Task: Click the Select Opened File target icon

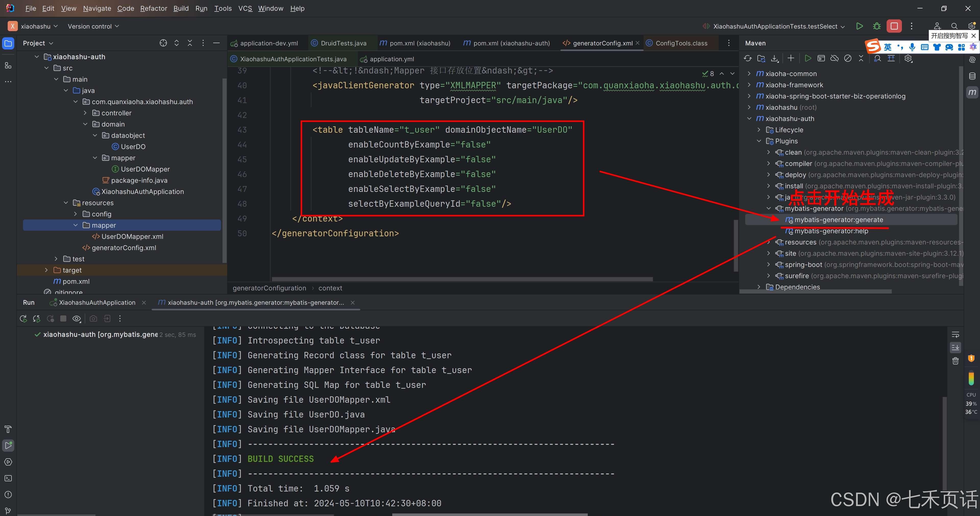Action: (163, 43)
